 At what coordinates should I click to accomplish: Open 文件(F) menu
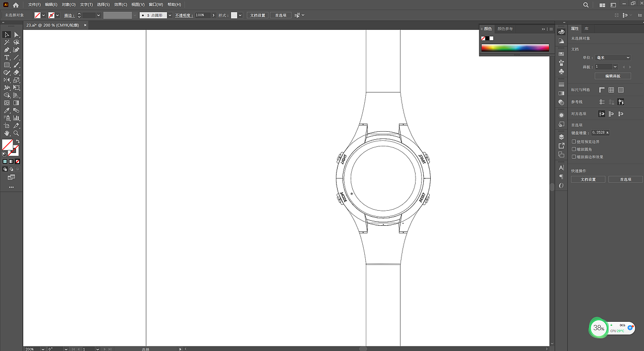34,5
